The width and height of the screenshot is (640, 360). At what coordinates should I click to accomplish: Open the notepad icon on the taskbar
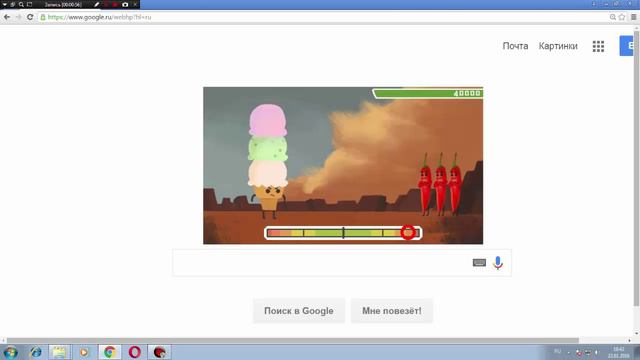pyautogui.click(x=60, y=352)
